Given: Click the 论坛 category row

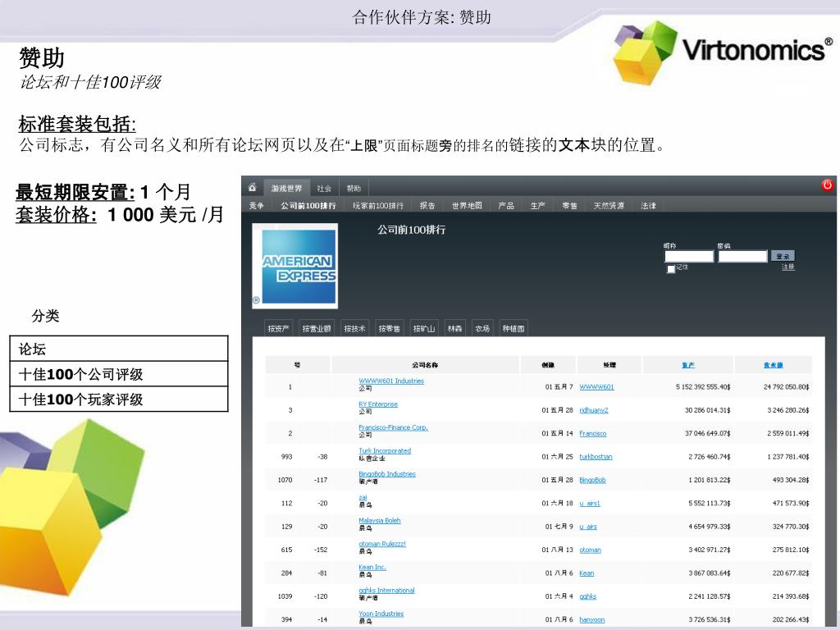Looking at the screenshot, I should pyautogui.click(x=119, y=349).
